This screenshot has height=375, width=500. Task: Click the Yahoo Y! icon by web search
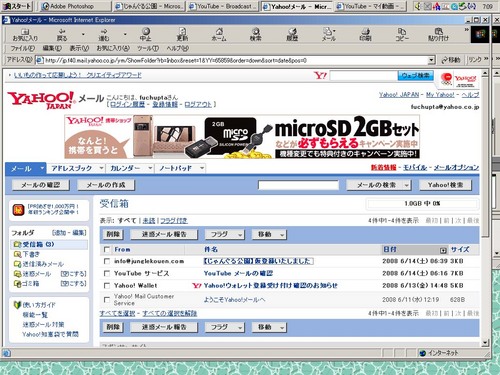(x=320, y=75)
